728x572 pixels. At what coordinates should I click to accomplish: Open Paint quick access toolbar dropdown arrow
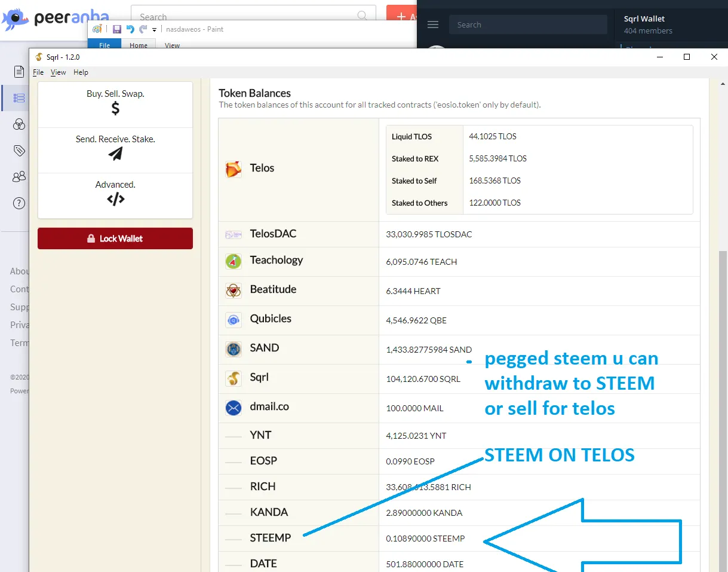[x=154, y=30]
